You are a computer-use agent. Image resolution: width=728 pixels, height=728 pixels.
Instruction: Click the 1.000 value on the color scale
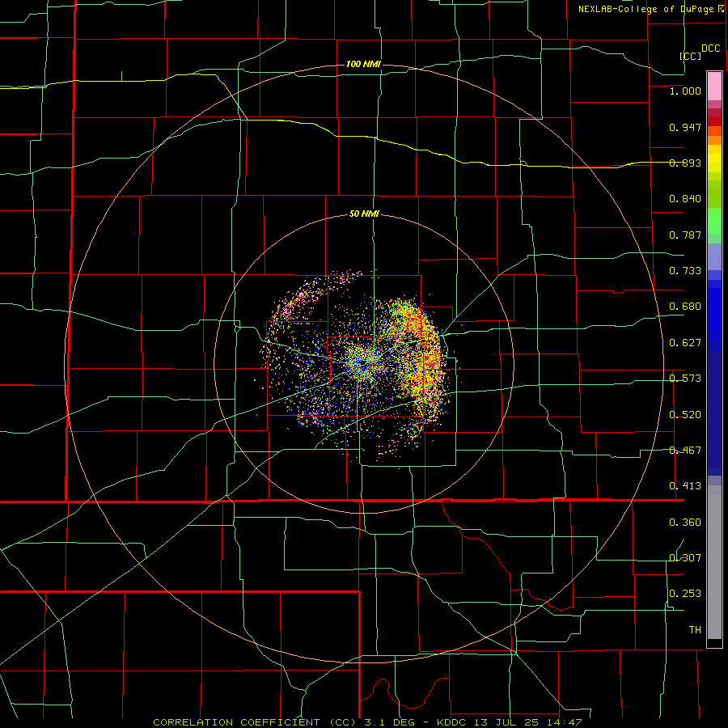pos(685,91)
